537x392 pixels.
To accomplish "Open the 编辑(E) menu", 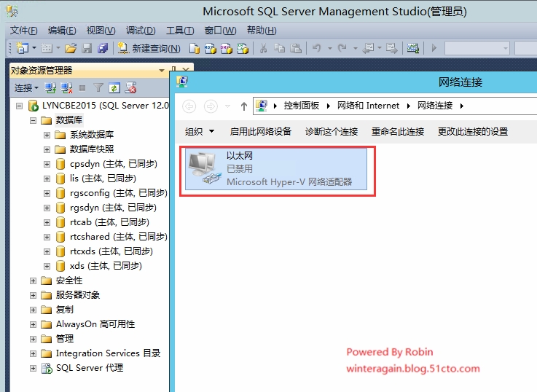I will 62,31.
